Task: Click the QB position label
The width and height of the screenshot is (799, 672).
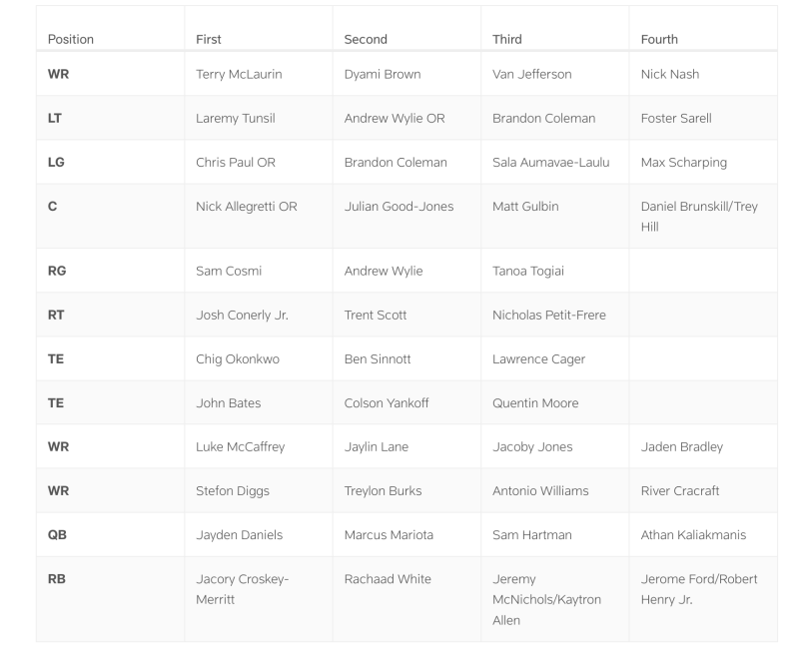Action: (57, 535)
